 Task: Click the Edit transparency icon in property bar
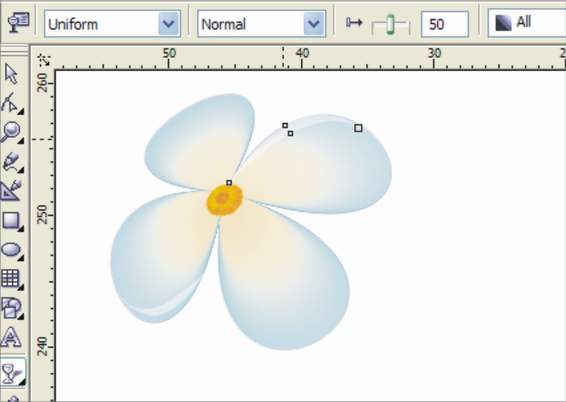(x=19, y=22)
